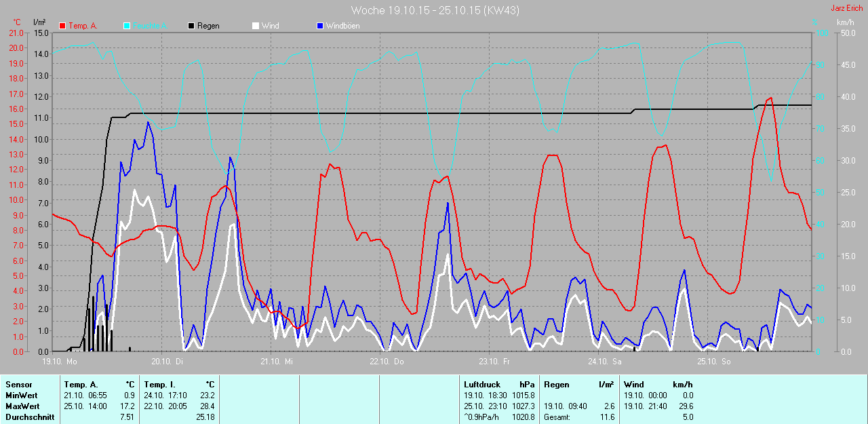Click the blue Windböen legend swatch
The image size is (868, 424).
[x=320, y=26]
